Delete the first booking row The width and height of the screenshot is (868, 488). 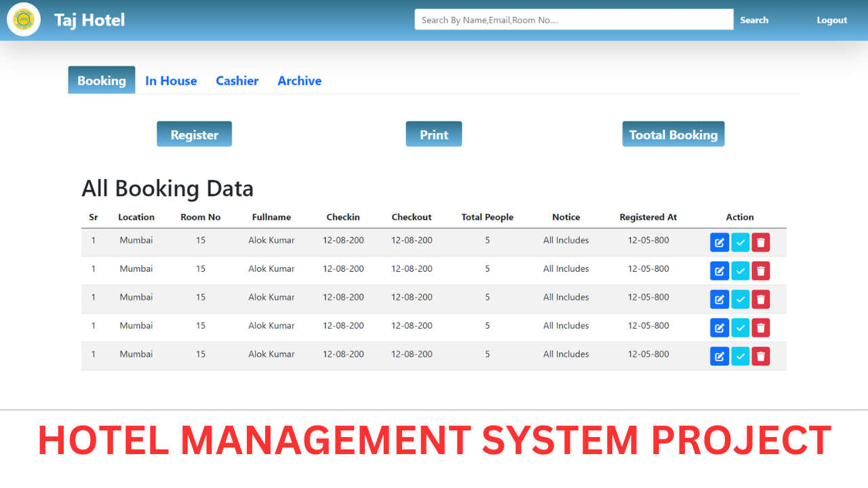click(761, 243)
